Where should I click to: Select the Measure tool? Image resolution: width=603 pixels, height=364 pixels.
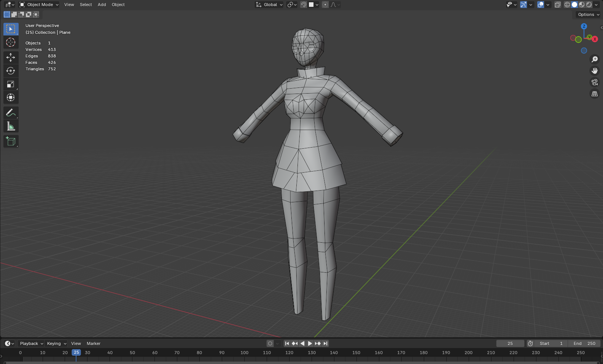pos(11,126)
